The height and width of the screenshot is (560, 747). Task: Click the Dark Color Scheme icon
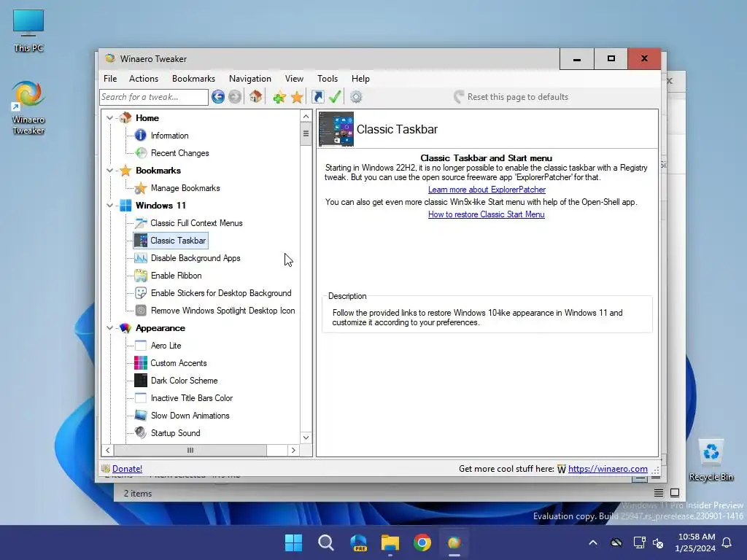[x=141, y=381]
